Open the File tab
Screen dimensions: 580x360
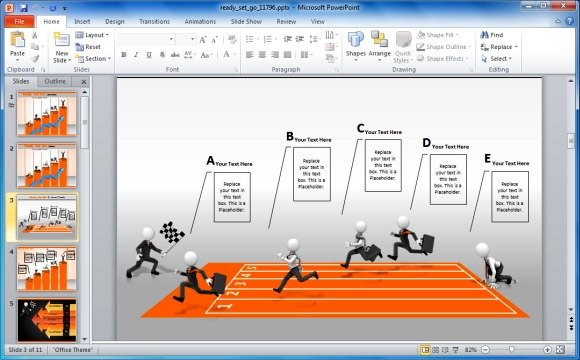[x=20, y=21]
